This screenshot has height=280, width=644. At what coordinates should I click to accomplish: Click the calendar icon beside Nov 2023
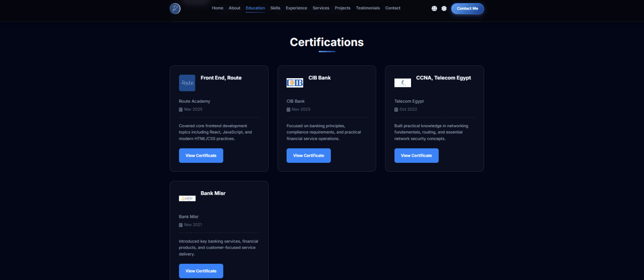(x=289, y=109)
